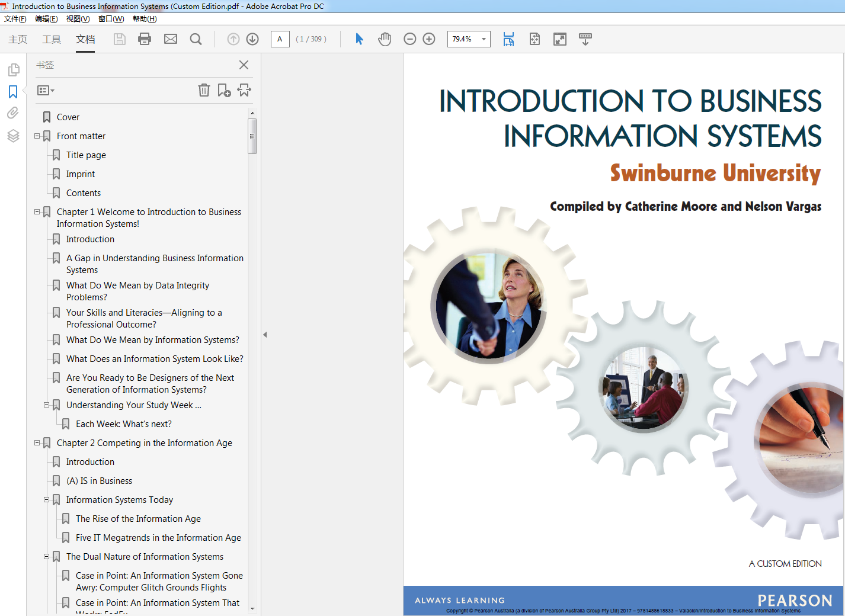Open Your Skills and Literacies bookmark
Viewport: 845px width, 616px height.
[144, 319]
